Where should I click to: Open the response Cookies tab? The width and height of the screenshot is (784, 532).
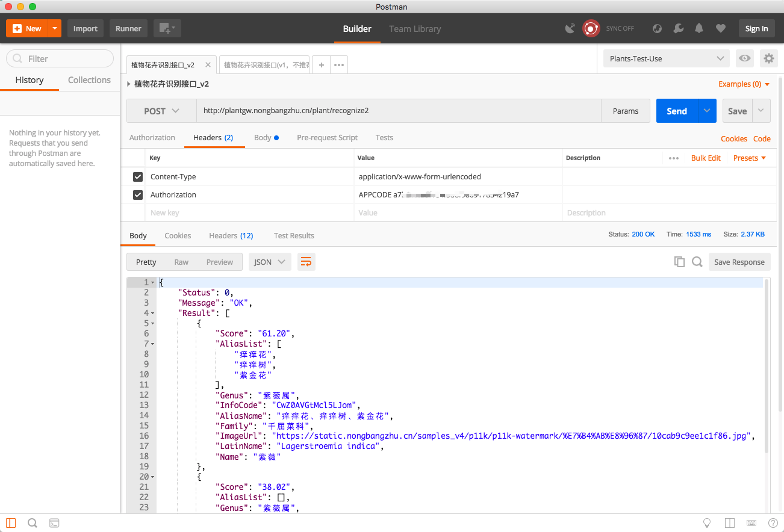(178, 235)
